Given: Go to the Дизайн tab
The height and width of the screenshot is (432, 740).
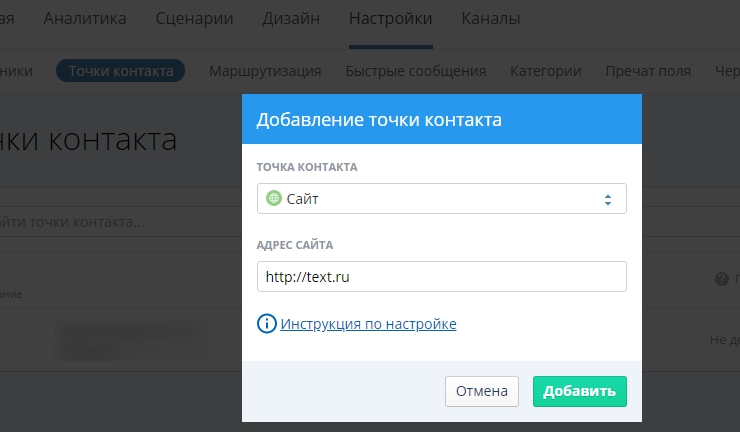Looking at the screenshot, I should coord(291,18).
